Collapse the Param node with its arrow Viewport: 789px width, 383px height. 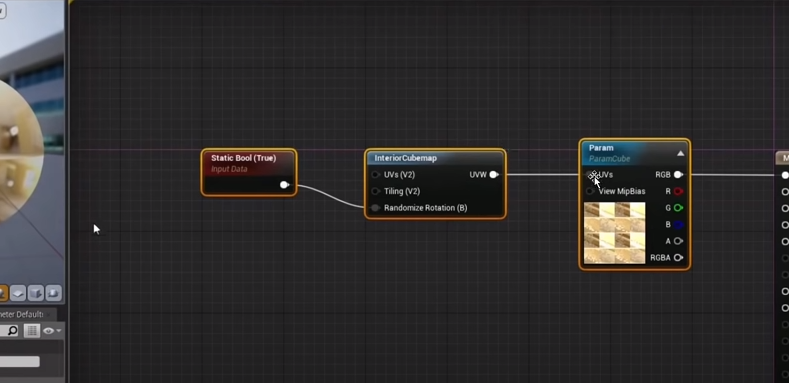coord(680,154)
